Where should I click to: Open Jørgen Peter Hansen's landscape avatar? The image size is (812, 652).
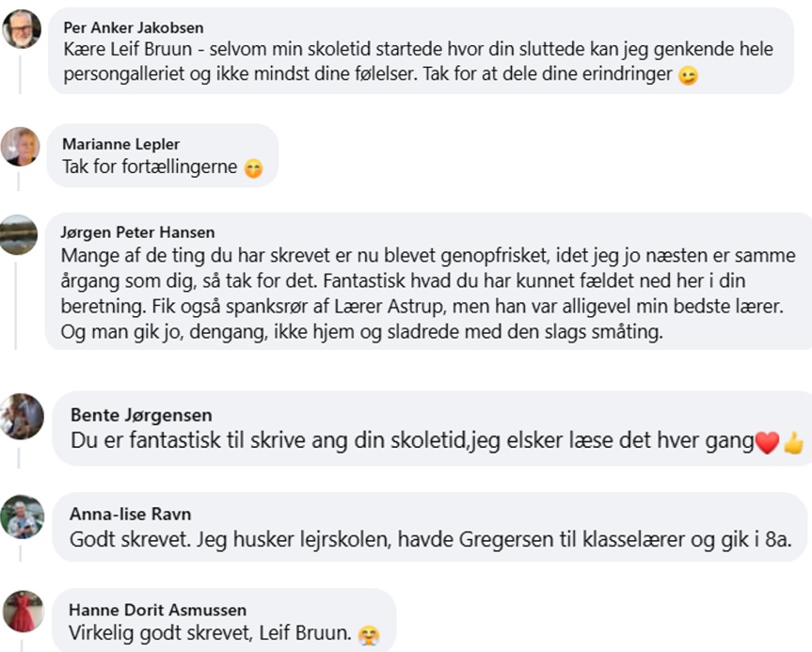click(x=18, y=235)
